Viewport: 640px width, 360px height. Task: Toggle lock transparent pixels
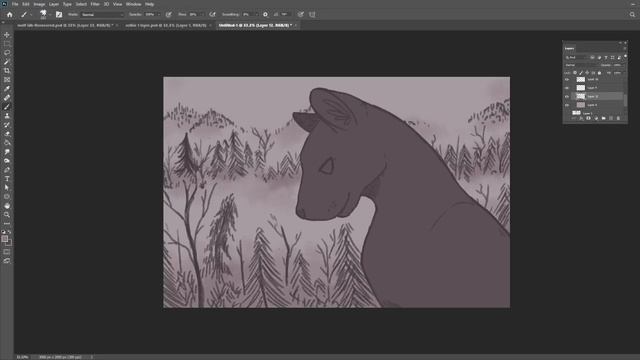pos(575,73)
